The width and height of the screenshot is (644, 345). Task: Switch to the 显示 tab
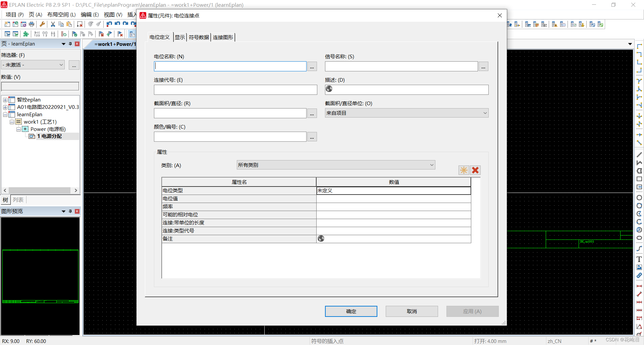click(180, 37)
